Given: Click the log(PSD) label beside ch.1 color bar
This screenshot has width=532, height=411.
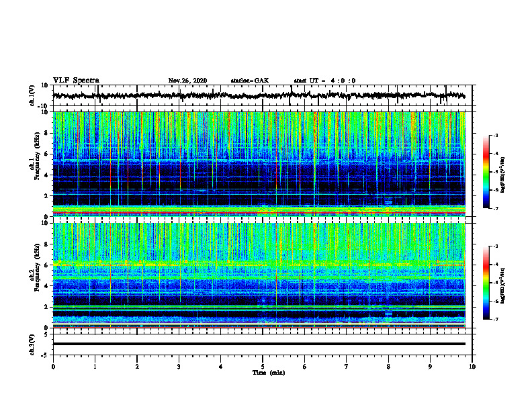Looking at the screenshot, I should tap(503, 175).
